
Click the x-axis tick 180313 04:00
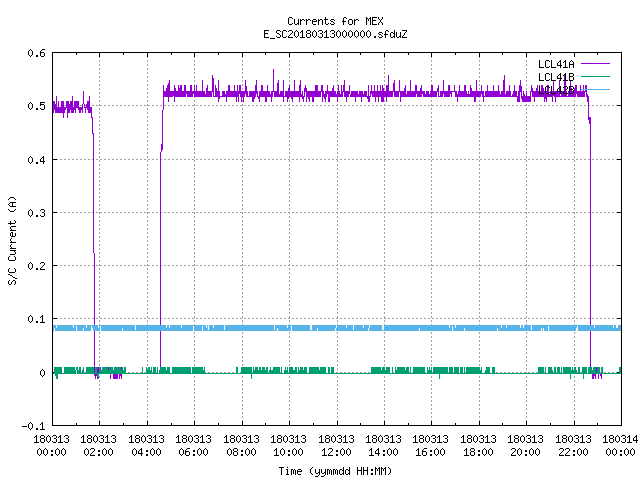[146, 445]
